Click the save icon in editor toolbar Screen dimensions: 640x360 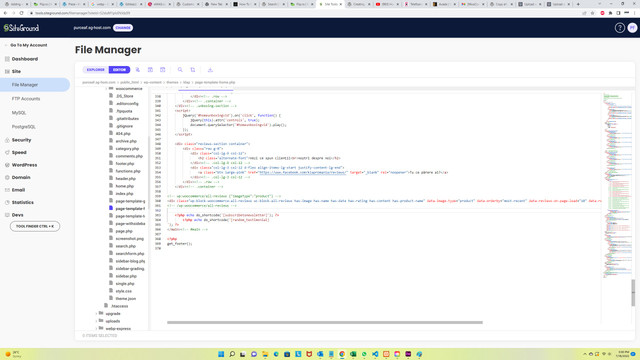(x=150, y=70)
